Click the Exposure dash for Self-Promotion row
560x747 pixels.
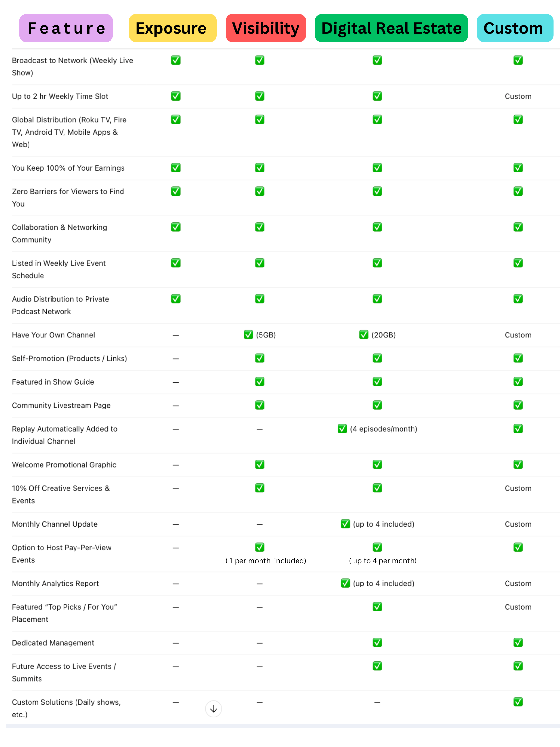[176, 358]
